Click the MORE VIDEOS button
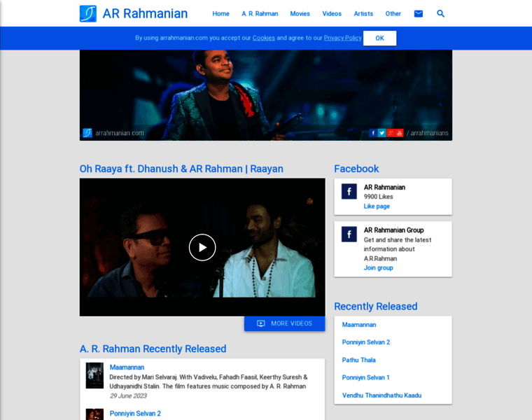Screen dimensions: 532x420 pyautogui.click(x=285, y=323)
